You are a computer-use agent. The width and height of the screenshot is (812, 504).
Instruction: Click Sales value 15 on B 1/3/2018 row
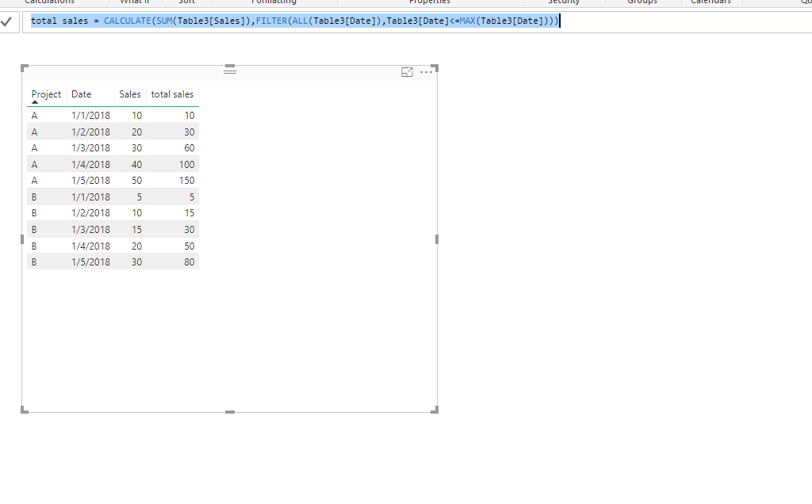(x=136, y=230)
